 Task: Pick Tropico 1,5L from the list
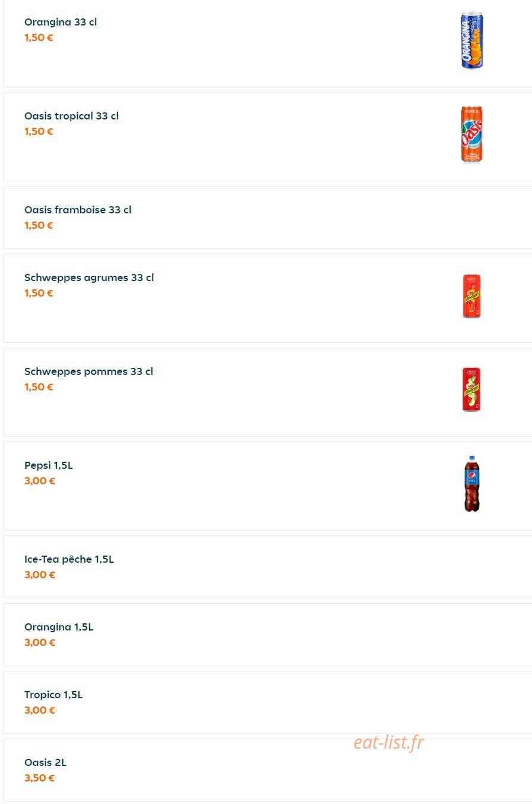[x=53, y=695]
